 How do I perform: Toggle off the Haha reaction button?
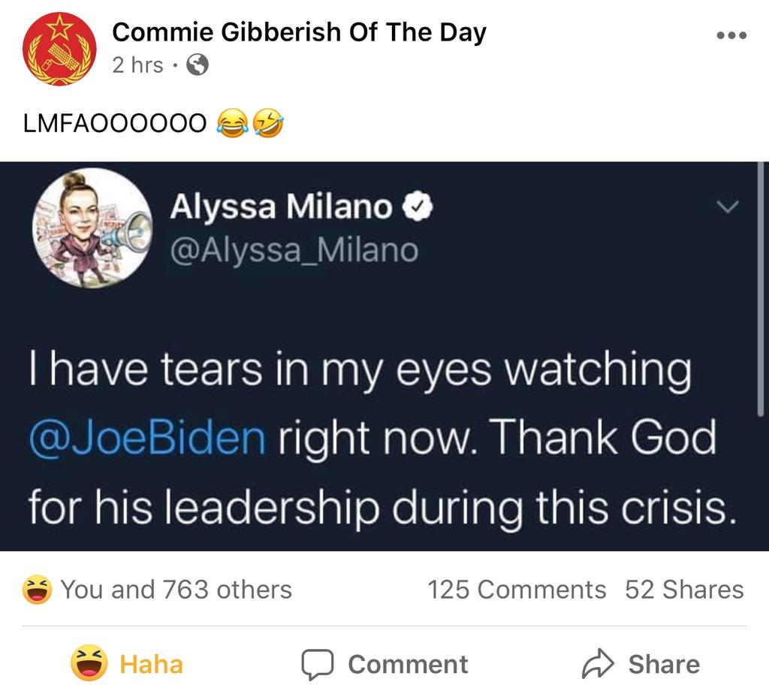128,664
